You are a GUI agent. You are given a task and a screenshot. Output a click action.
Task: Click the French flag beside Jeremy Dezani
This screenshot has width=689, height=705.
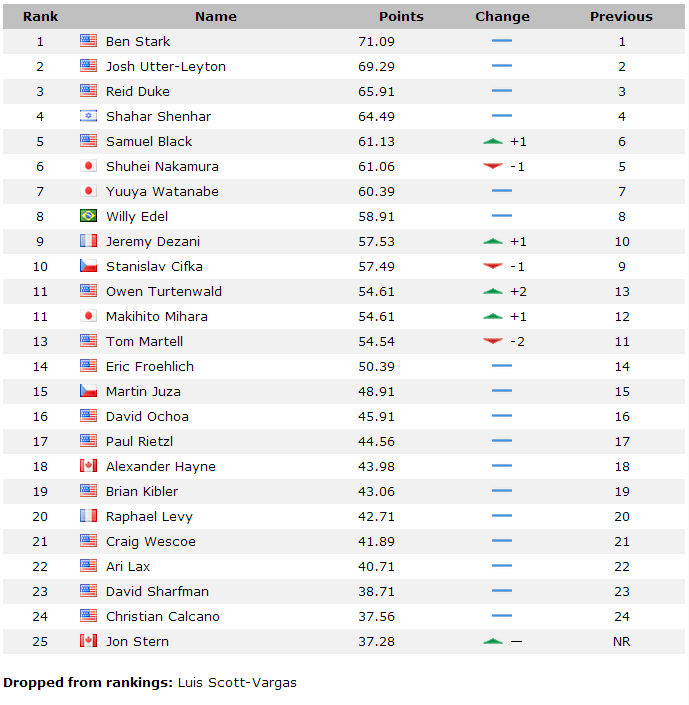click(x=88, y=241)
